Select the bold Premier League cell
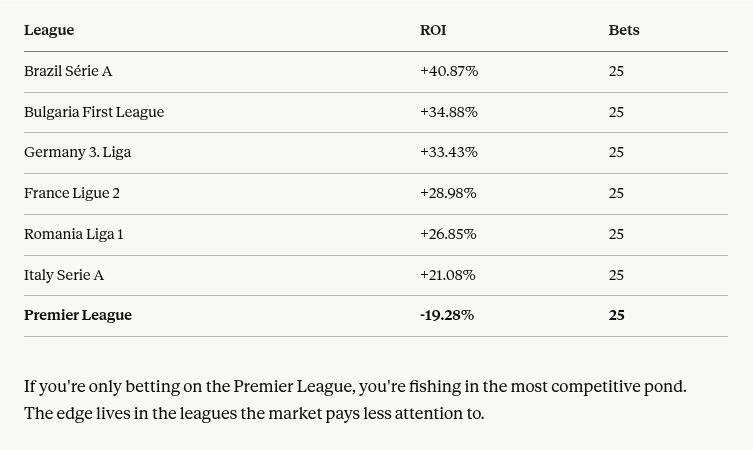This screenshot has width=753, height=450. (x=78, y=315)
